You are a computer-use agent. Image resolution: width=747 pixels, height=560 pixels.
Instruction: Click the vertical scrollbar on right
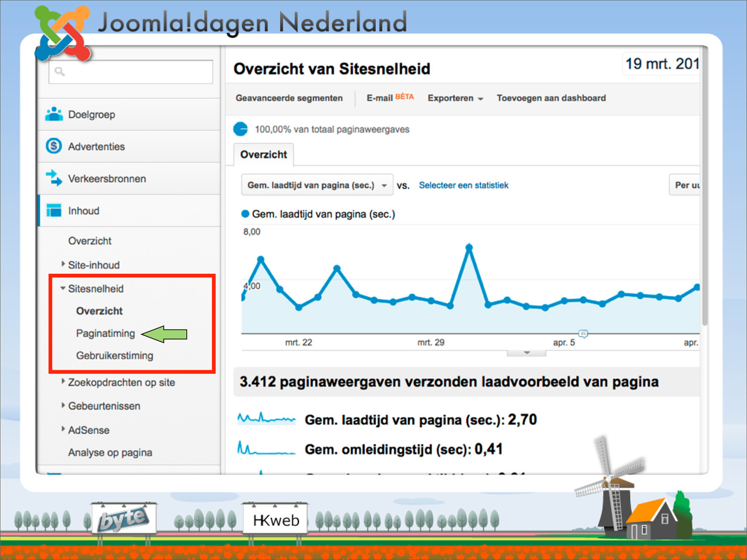(x=705, y=187)
